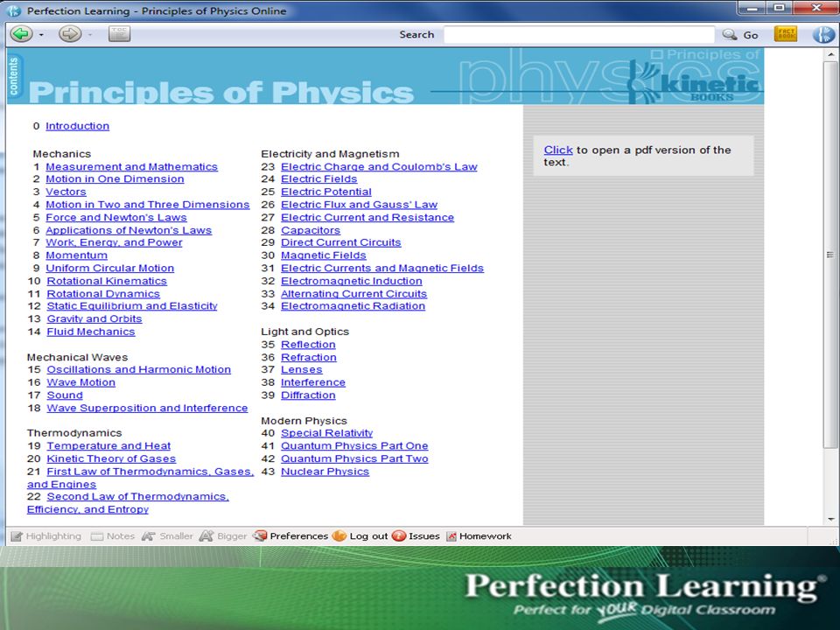
Task: Click the magnifier Go search button
Action: pos(740,35)
